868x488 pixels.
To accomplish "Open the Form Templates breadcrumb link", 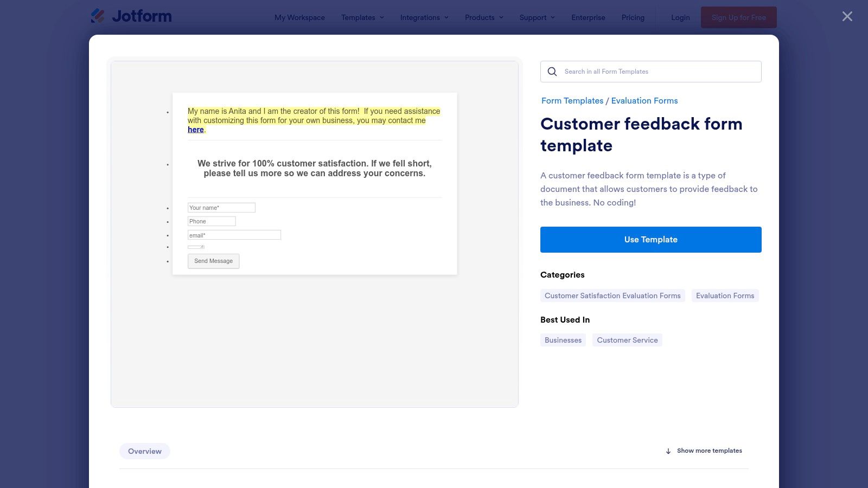I will (572, 101).
